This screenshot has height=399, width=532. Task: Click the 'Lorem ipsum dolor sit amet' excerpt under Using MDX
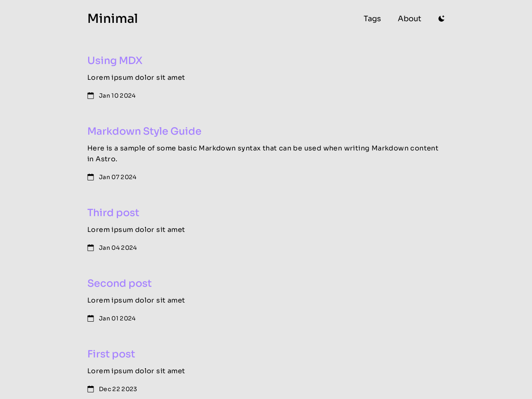(x=136, y=76)
